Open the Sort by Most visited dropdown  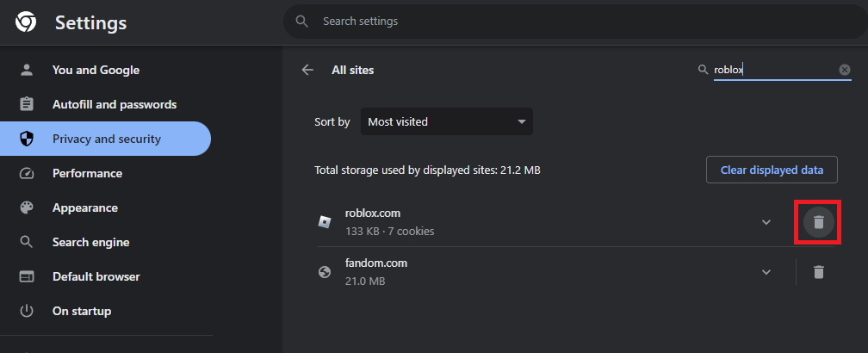click(x=446, y=121)
